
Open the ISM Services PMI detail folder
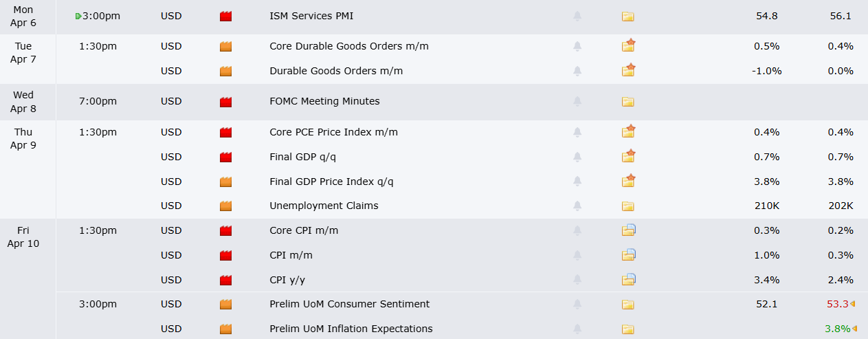pyautogui.click(x=627, y=17)
